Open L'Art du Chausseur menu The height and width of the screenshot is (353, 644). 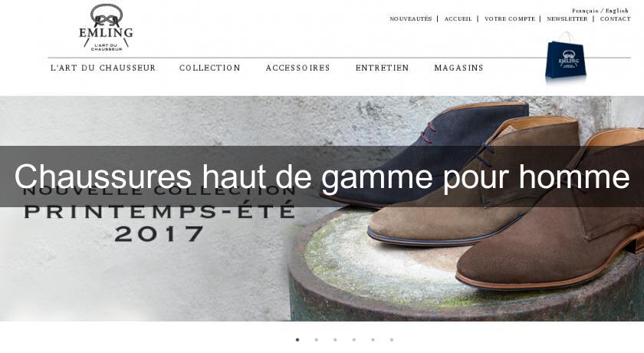click(x=103, y=68)
